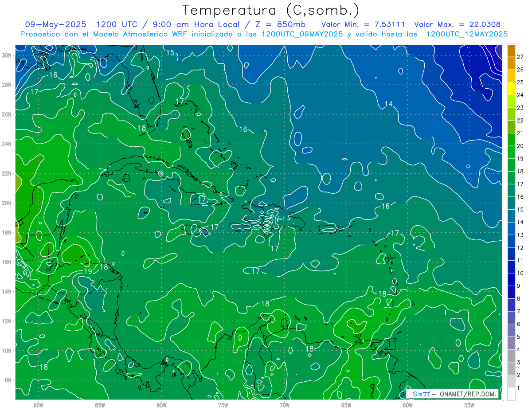Select color scale segment between 20 and 21
Screen dimensions: 532x411
pos(511,139)
